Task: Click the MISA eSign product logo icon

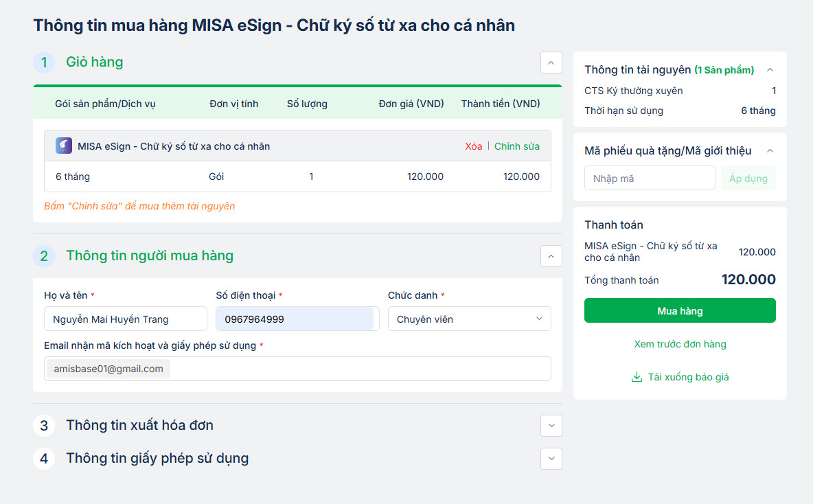Action: pyautogui.click(x=64, y=146)
